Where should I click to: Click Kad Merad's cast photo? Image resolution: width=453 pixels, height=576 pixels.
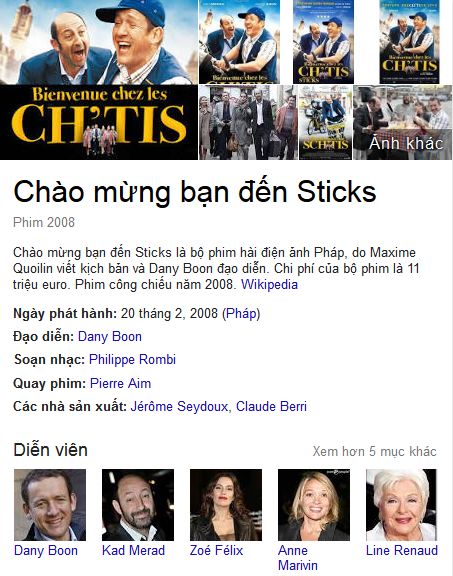(x=138, y=505)
